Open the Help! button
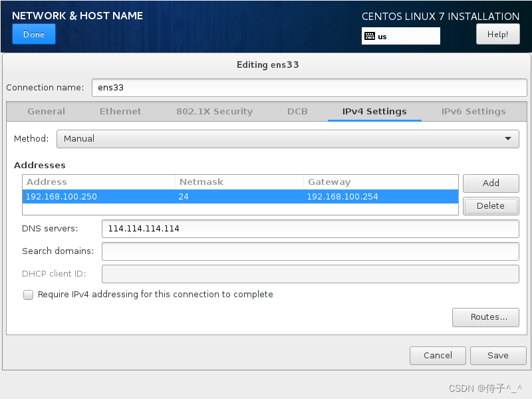 [x=497, y=35]
